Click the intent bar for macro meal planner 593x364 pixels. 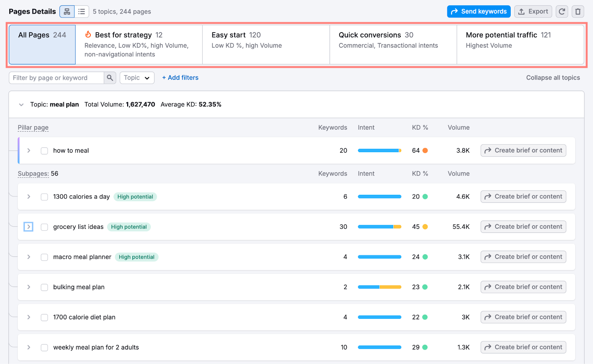[379, 257]
